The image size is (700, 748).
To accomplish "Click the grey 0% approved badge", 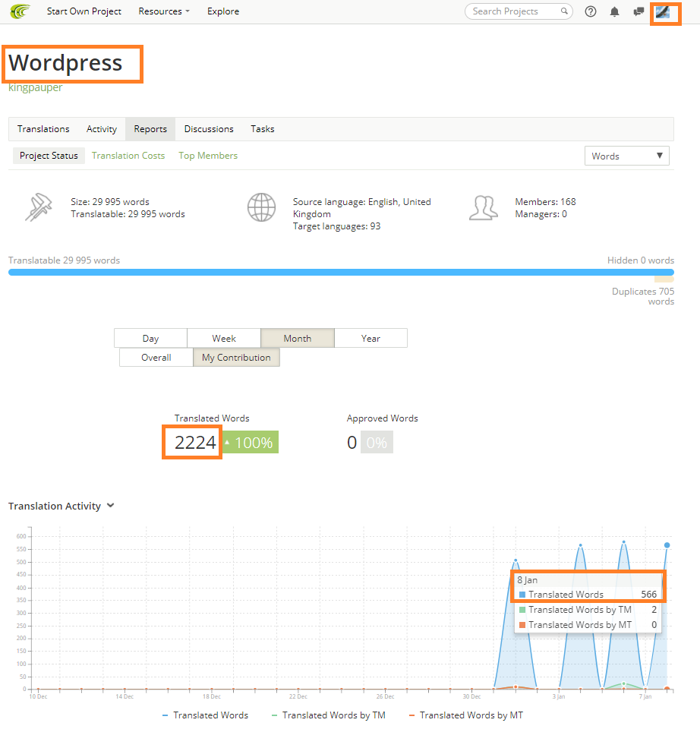I will 377,442.
